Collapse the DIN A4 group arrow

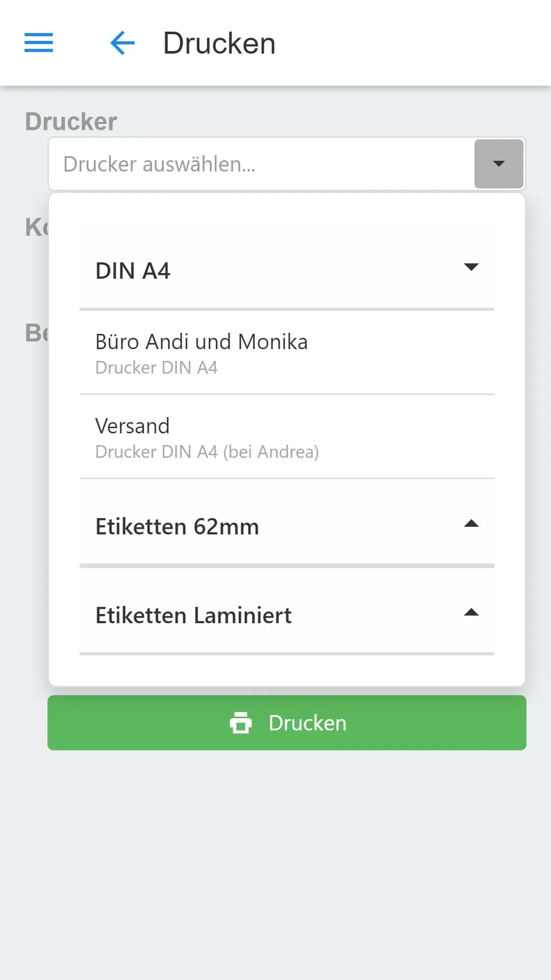471,267
